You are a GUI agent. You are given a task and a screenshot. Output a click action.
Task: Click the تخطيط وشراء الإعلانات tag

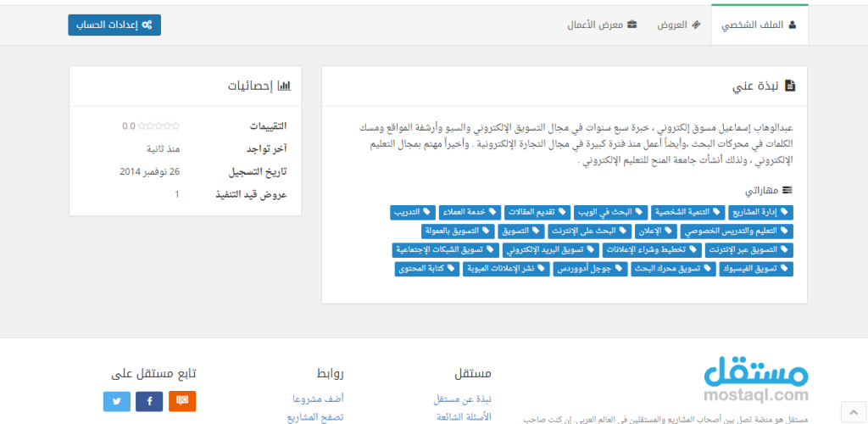point(653,250)
